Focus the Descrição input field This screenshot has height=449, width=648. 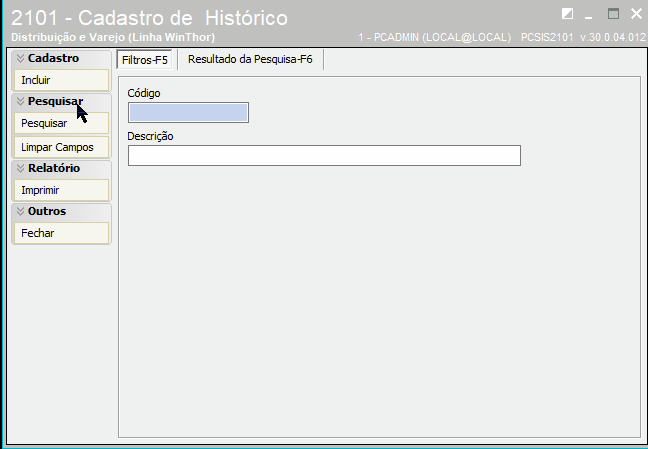point(324,155)
